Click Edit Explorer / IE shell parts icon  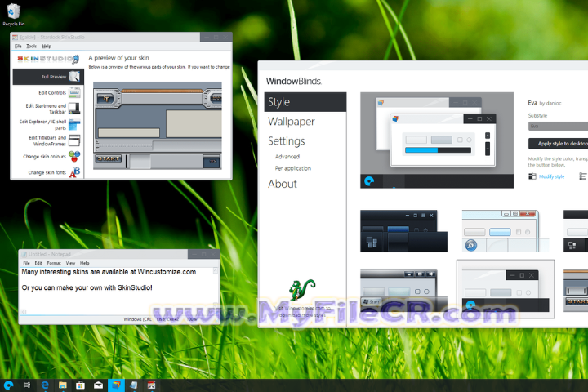[74, 124]
